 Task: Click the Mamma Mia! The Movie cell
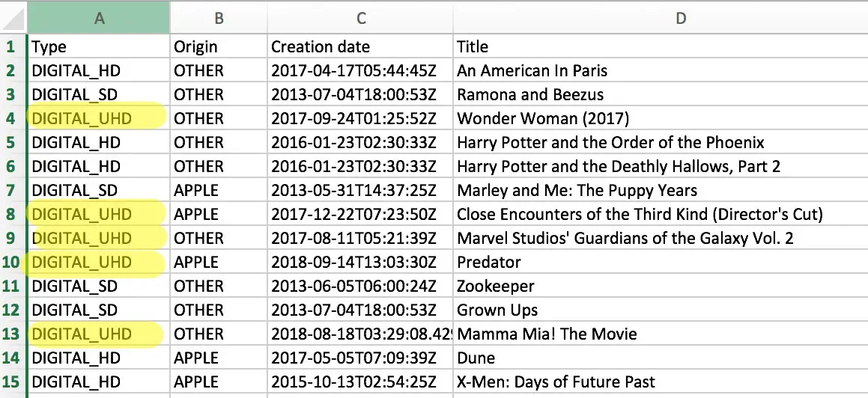click(x=661, y=334)
